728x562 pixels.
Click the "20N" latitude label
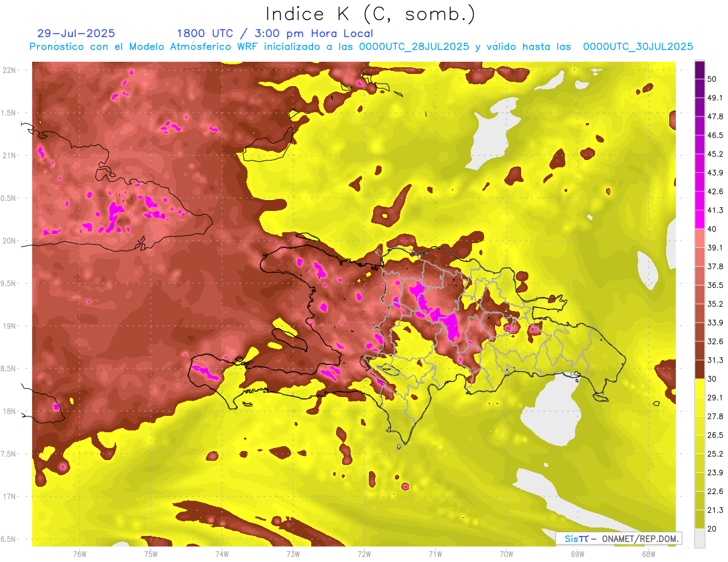(x=10, y=241)
